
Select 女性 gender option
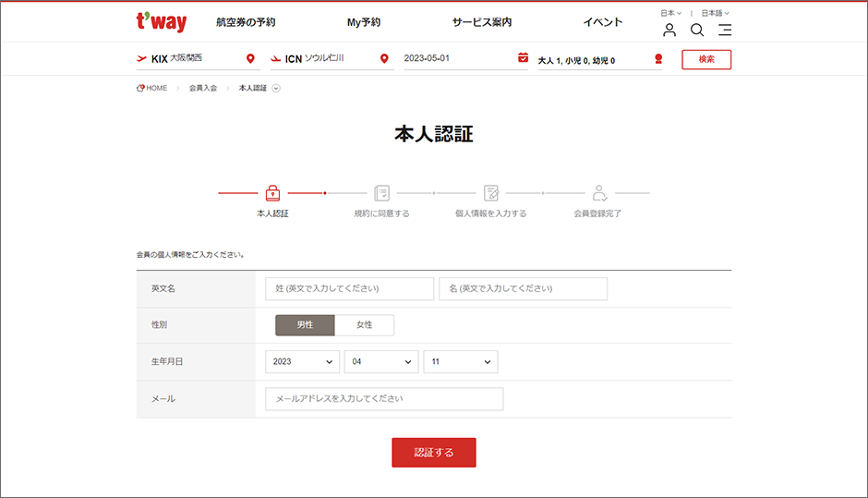click(x=364, y=325)
